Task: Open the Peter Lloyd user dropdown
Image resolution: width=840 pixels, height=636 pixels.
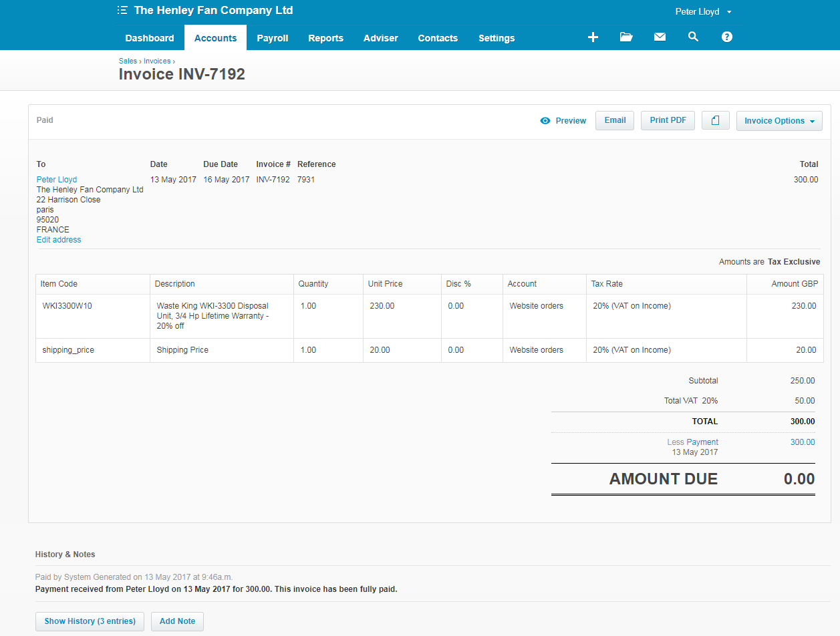Action: [703, 12]
